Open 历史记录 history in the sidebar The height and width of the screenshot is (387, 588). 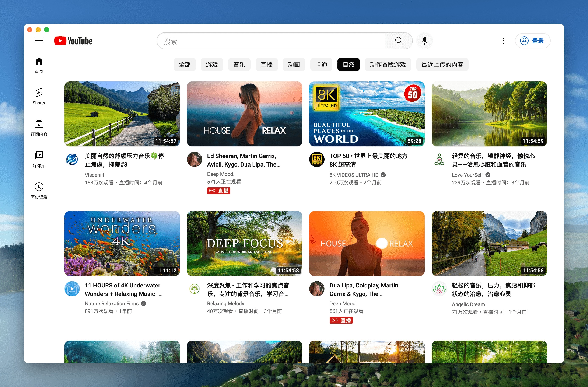click(39, 191)
